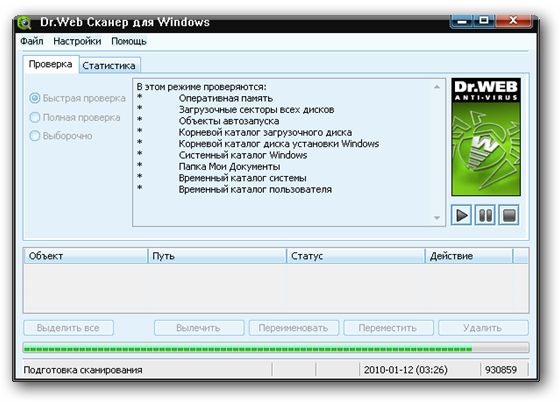Click the Dr.Web spider logo banner
The width and height of the screenshot is (560, 402).
tap(486, 137)
